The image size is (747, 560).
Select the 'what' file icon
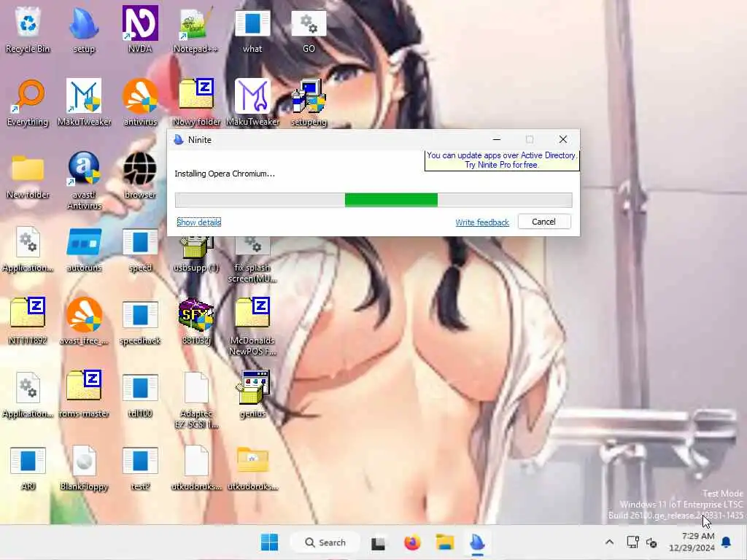(252, 29)
